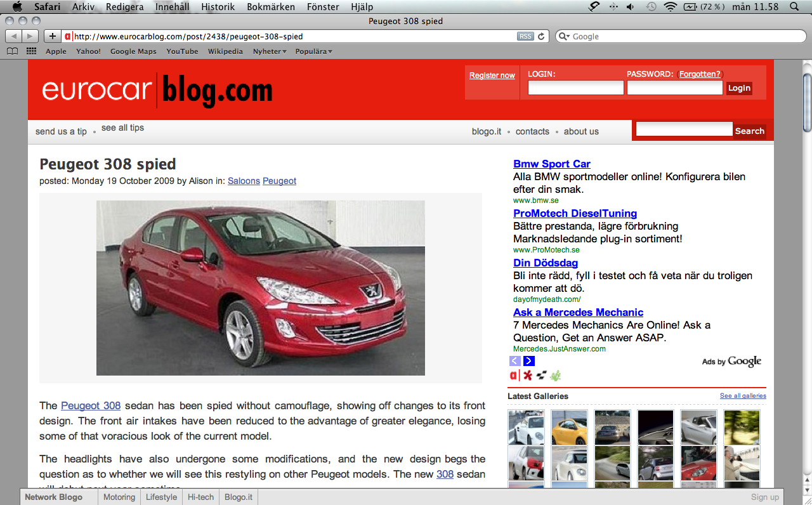Click the Time Machine icon
Image resolution: width=812 pixels, height=505 pixels.
[651, 7]
